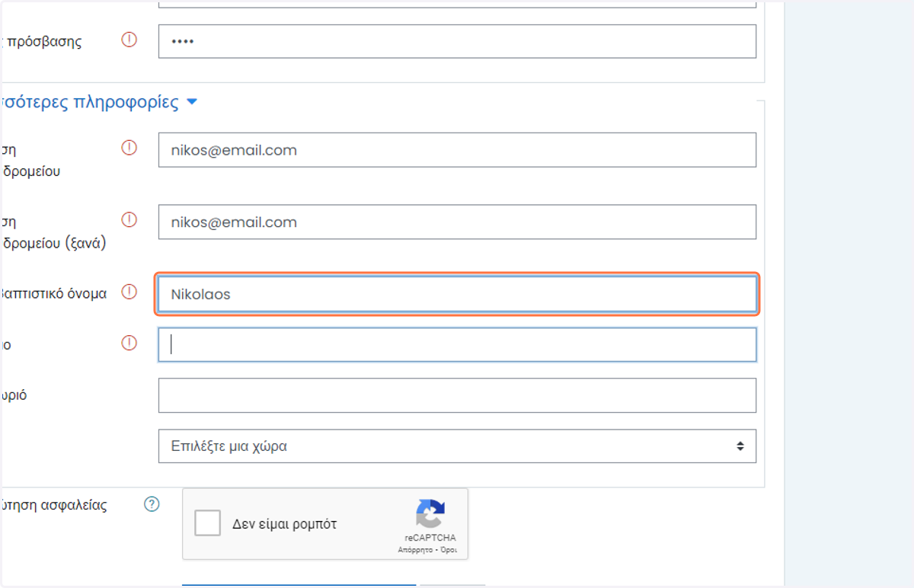Image resolution: width=914 pixels, height=588 pixels.
Task: Click the "δρομείου (ξανά)" label text
Action: point(53,244)
